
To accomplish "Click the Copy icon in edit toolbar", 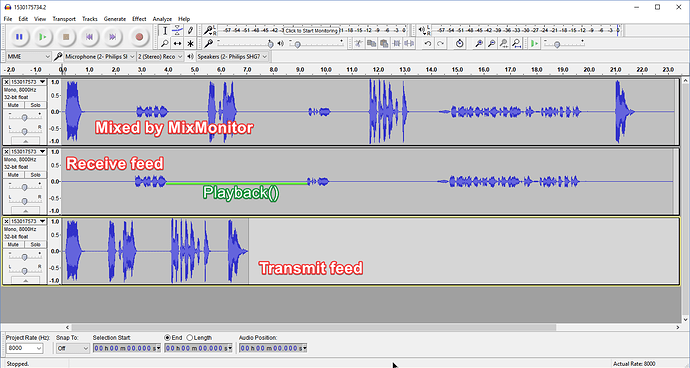I will (371, 43).
